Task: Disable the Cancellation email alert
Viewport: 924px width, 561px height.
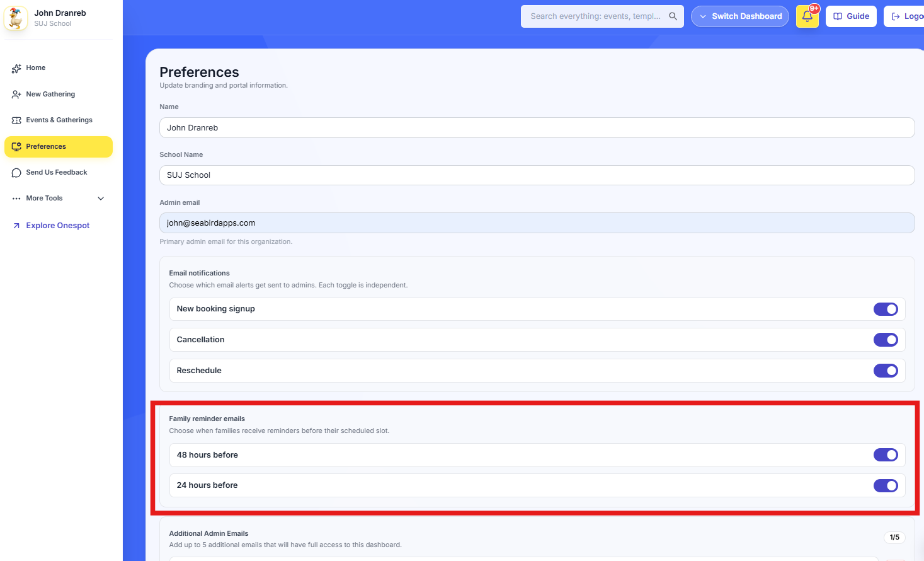Action: [x=886, y=340]
